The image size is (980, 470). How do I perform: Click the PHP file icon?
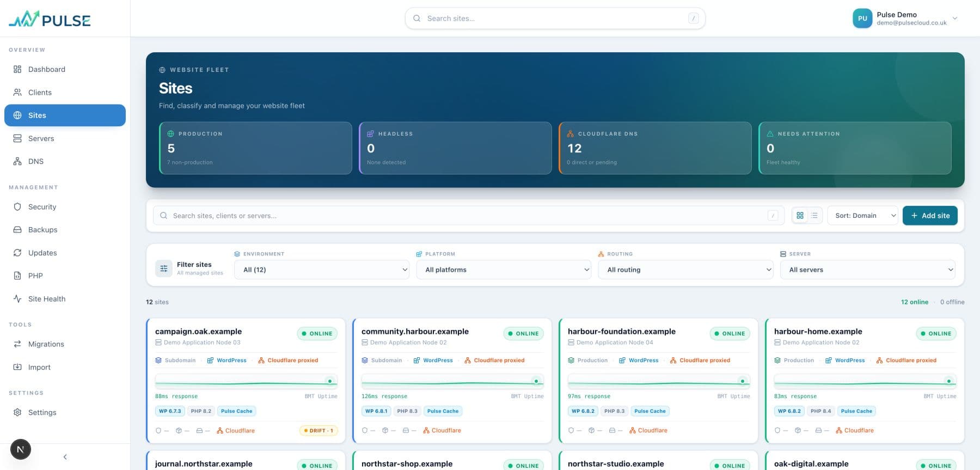click(x=17, y=276)
